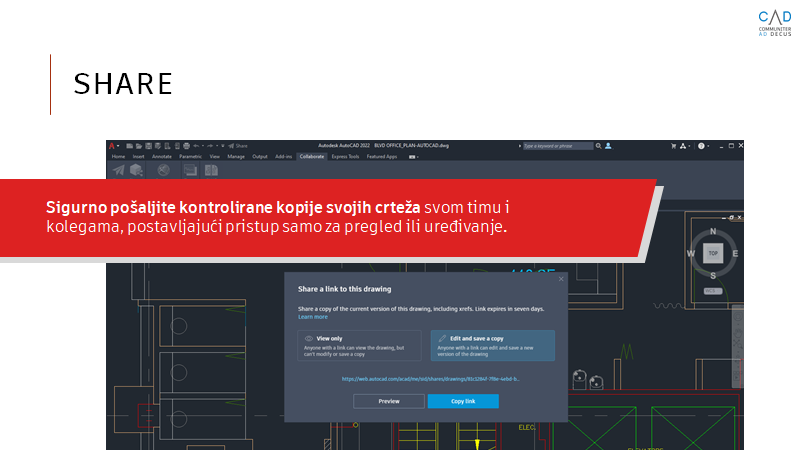Click the Autodesk connect triangle icon
The height and width of the screenshot is (450, 800).
[x=683, y=146]
